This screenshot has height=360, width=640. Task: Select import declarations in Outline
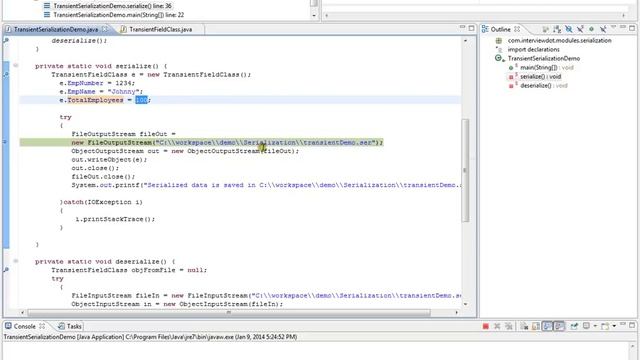tap(533, 49)
